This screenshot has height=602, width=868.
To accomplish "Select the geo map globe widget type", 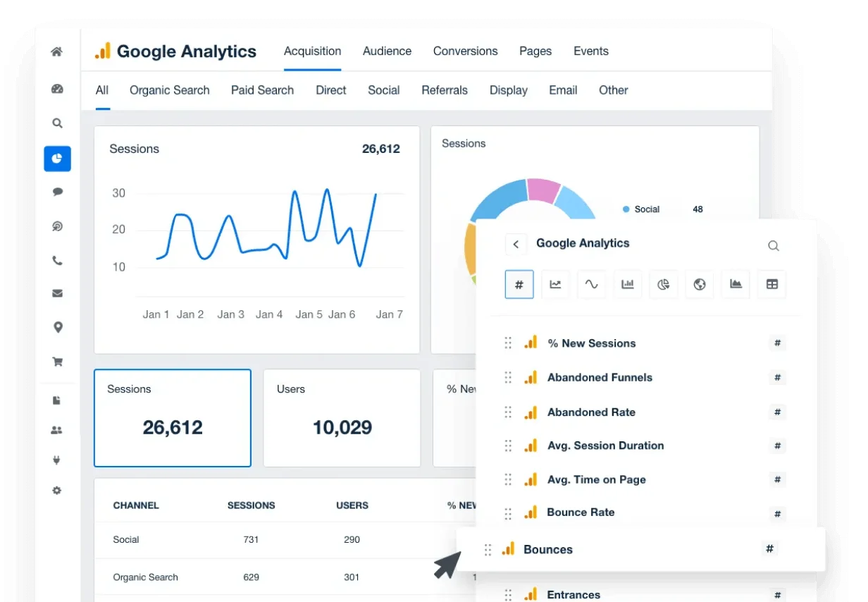I will coord(700,284).
